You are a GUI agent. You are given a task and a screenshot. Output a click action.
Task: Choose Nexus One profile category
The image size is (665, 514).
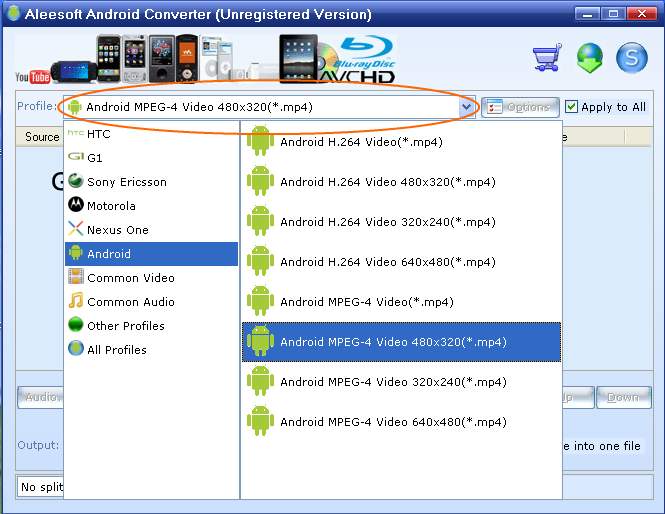151,230
